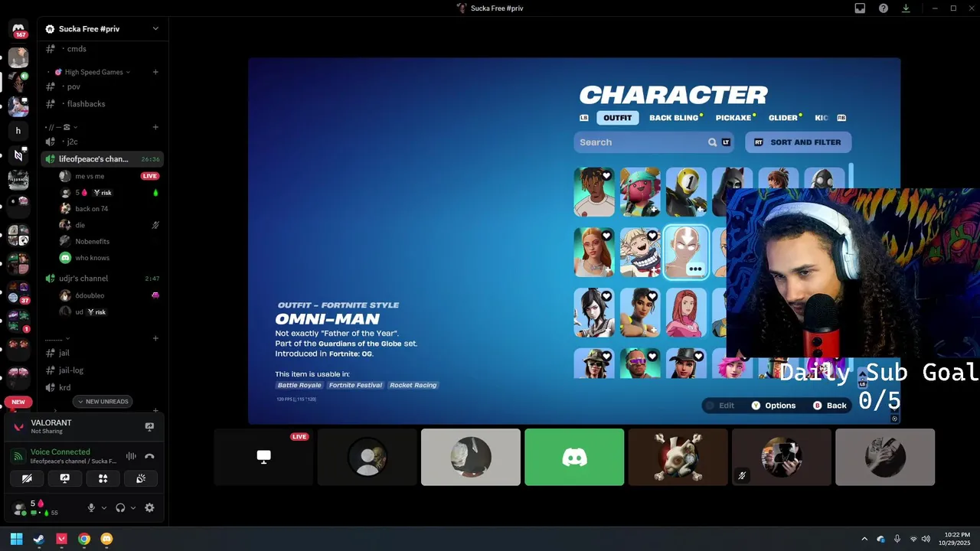Click the live stream participant tile
Screen dimensions: 980x551
(263, 457)
